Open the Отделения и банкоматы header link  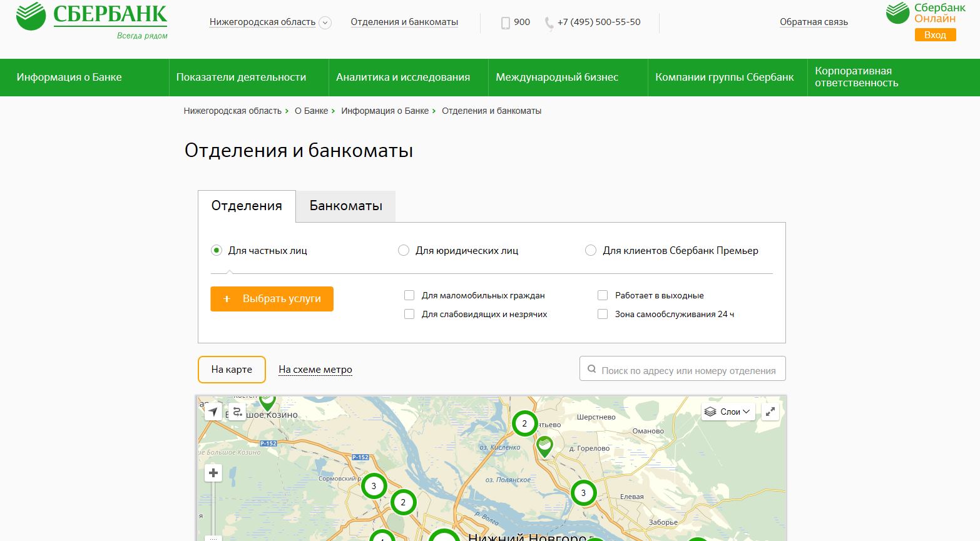click(x=404, y=22)
